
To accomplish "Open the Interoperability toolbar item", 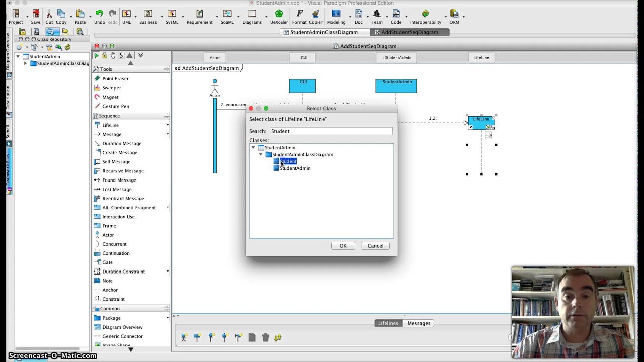I will pos(426,17).
